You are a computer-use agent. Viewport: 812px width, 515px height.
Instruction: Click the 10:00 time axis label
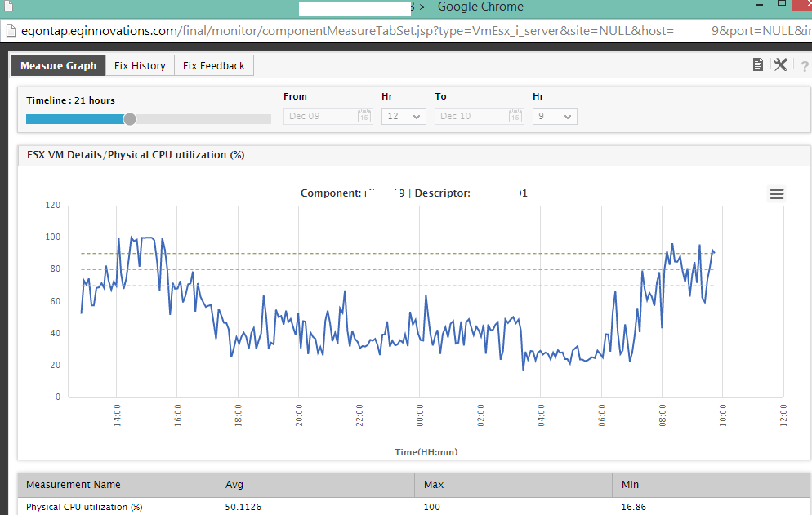click(x=723, y=415)
